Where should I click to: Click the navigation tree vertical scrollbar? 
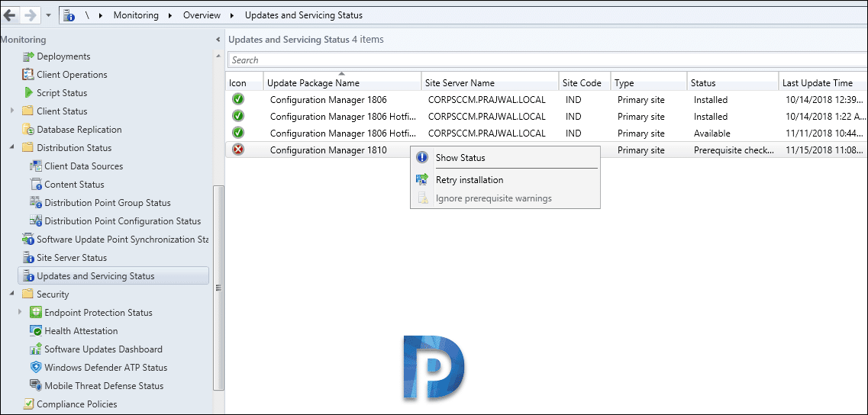[218, 288]
